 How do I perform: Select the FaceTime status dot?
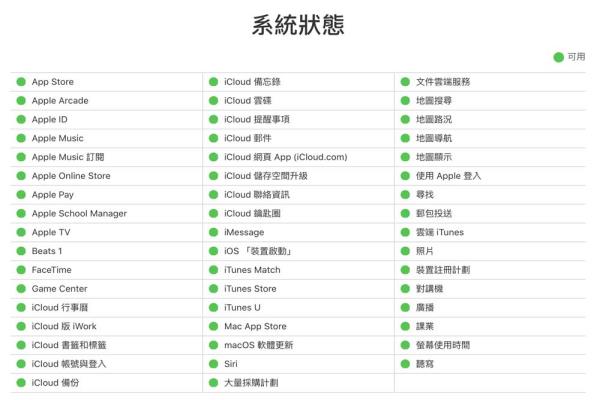(x=21, y=269)
